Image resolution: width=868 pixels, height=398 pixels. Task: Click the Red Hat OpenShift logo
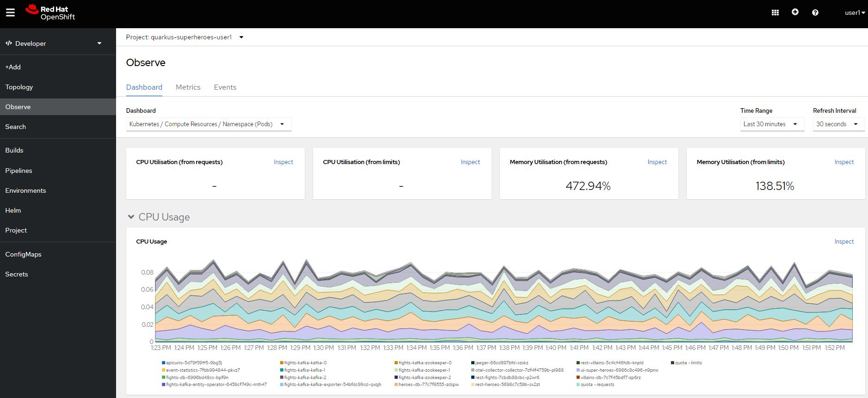50,12
